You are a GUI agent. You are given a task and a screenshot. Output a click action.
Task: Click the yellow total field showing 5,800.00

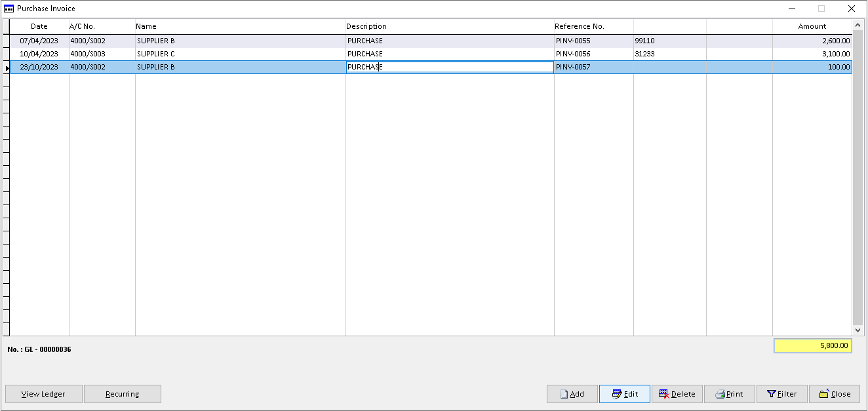pos(812,345)
